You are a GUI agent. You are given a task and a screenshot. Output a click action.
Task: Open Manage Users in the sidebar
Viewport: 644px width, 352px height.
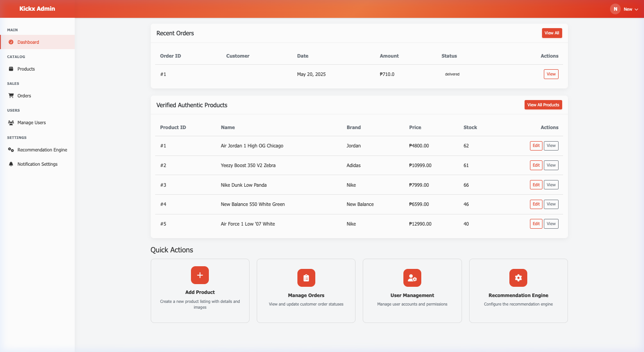coord(37,122)
